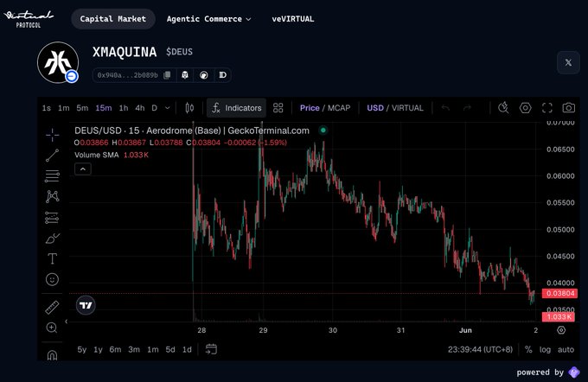Select the 1m timeframe in top bar
588x382 pixels.
coord(64,108)
